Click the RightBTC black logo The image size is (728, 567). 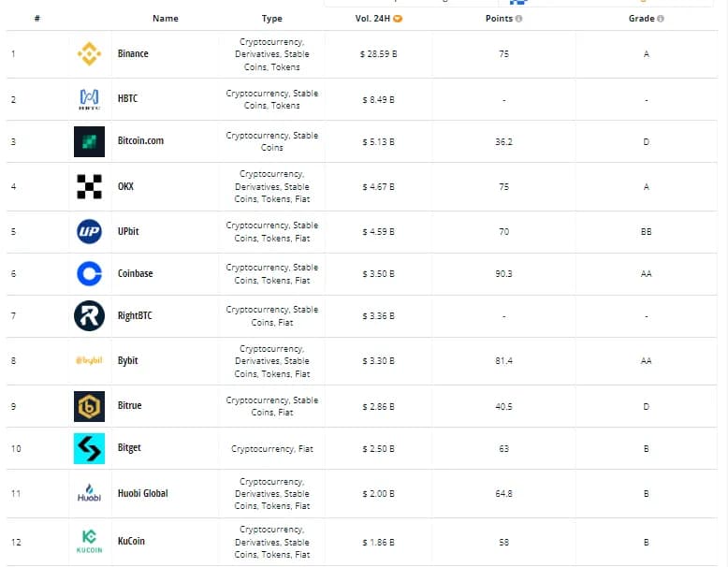click(89, 316)
